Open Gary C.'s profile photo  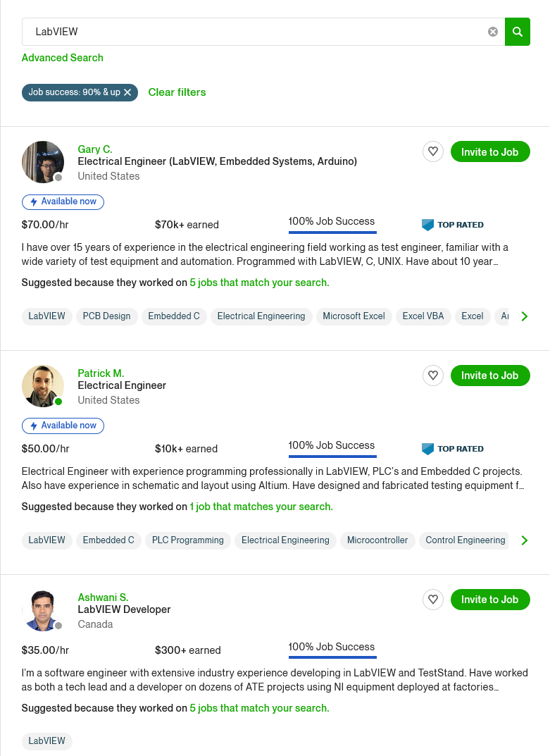[x=43, y=162]
